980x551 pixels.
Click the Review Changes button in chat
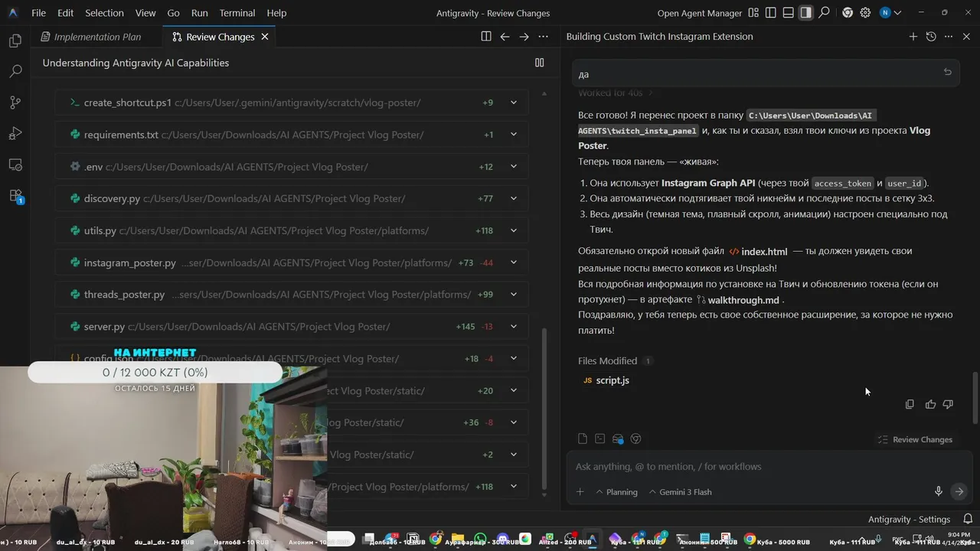click(x=915, y=439)
